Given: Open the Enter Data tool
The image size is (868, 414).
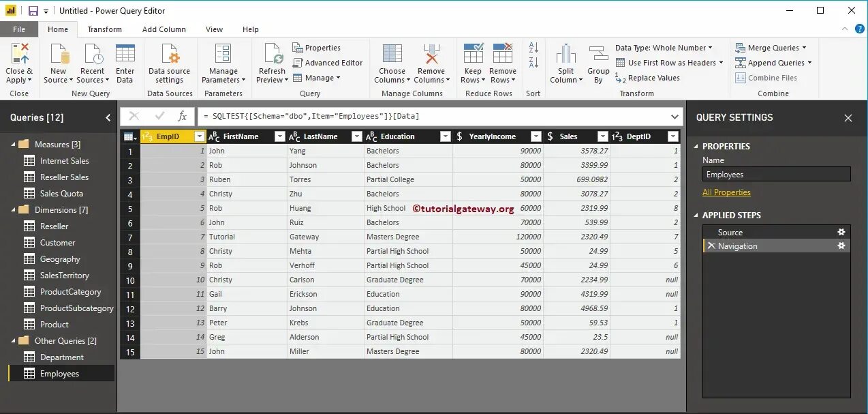Looking at the screenshot, I should (125, 53).
